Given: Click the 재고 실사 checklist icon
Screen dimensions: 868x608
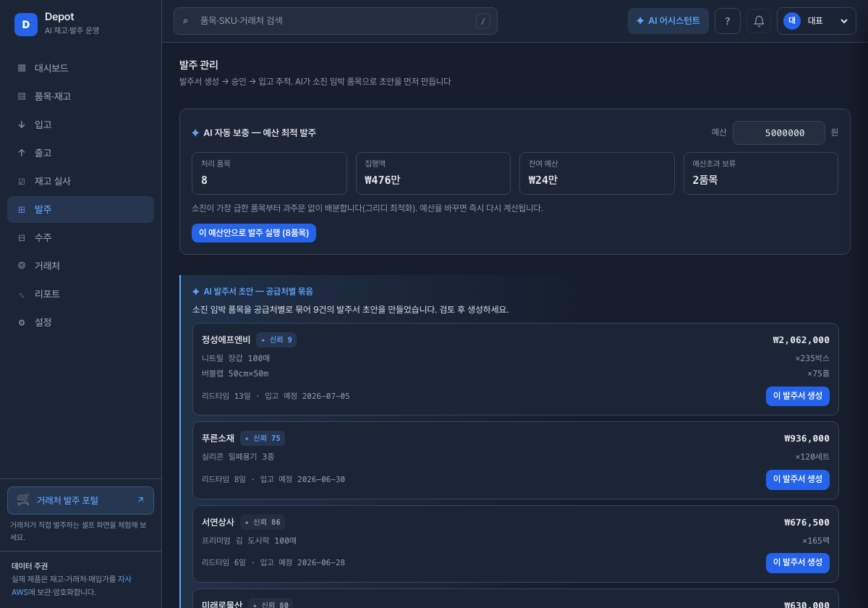Looking at the screenshot, I should [x=22, y=181].
